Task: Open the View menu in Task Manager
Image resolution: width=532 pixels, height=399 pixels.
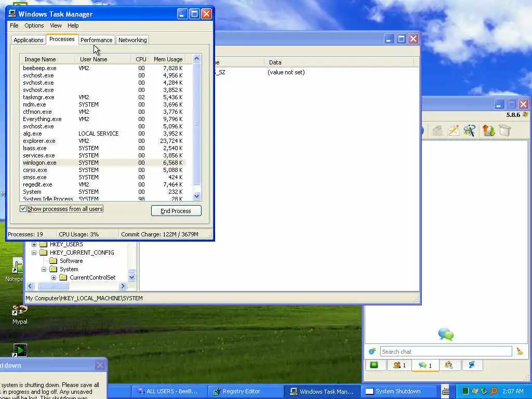Action: (x=56, y=25)
